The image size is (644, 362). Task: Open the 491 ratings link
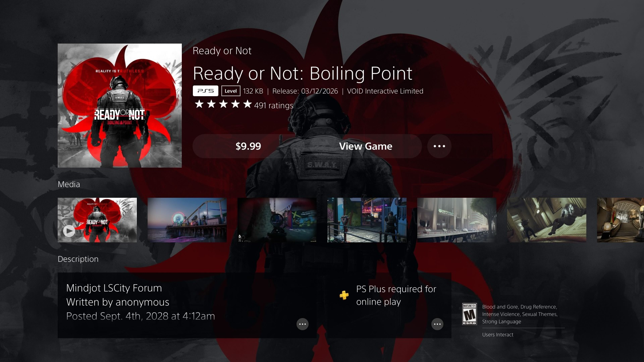[274, 106]
